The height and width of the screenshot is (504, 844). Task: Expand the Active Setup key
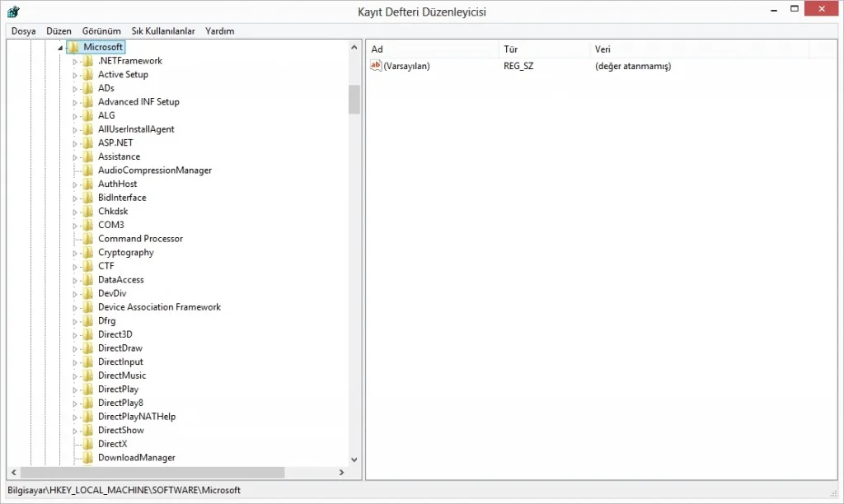coord(75,75)
